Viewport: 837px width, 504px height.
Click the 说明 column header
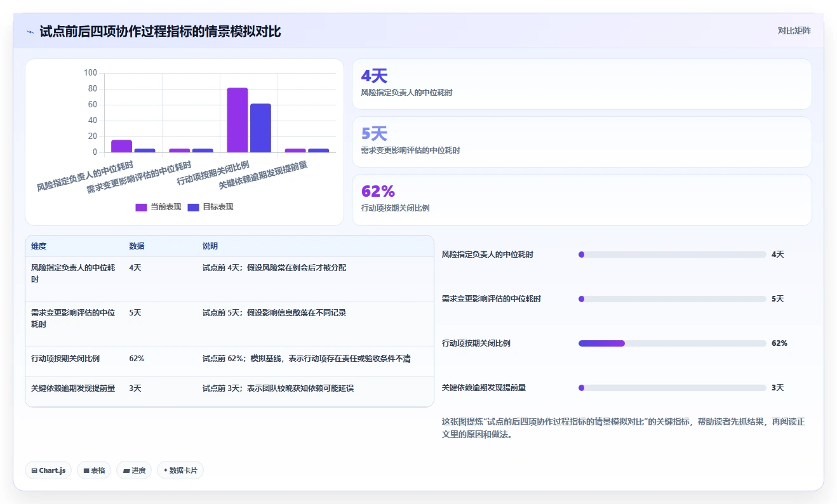point(210,246)
